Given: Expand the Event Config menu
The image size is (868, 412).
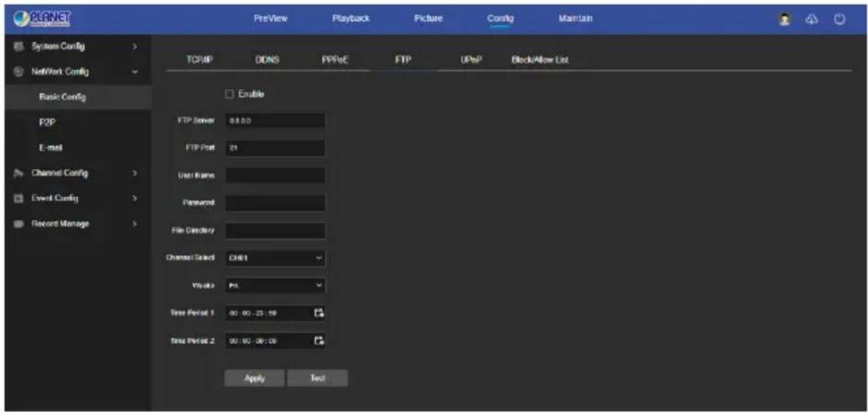Looking at the screenshot, I should point(135,198).
